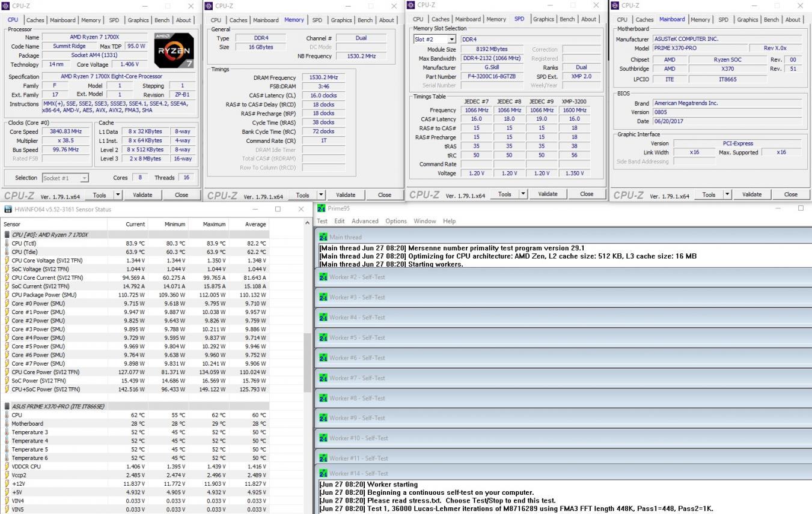Click Tools button in Memory tab window

pyautogui.click(x=303, y=195)
